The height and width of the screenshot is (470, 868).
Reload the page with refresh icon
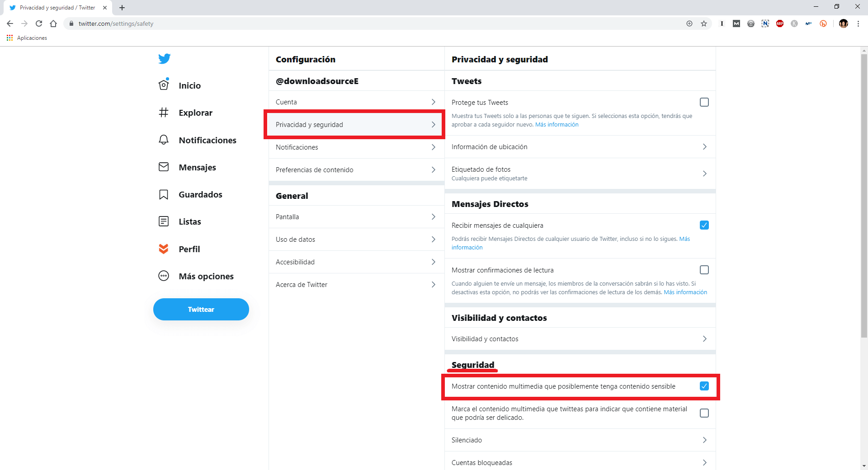click(39, 23)
